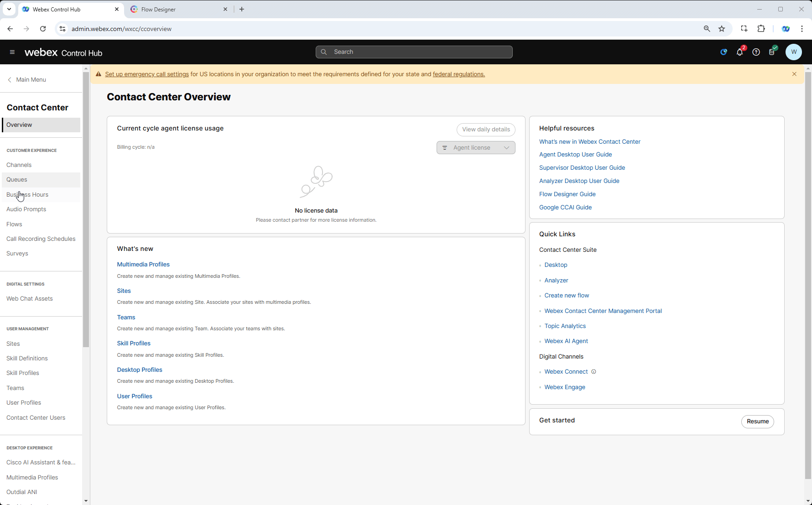Open Business Hours in sidebar

click(41, 195)
